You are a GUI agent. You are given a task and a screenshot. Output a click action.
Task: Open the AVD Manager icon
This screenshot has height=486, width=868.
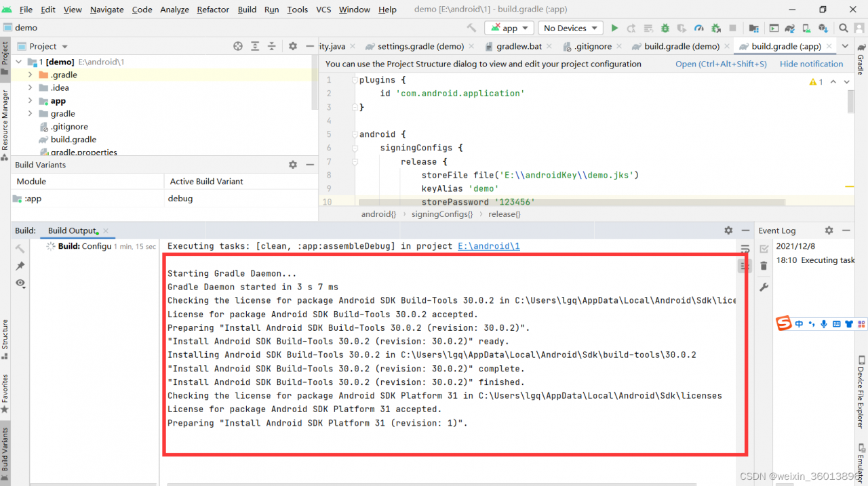point(806,28)
